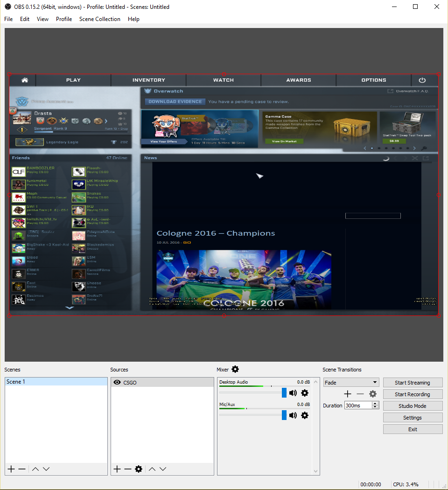Toggle visibility of CSGO source

[117, 382]
